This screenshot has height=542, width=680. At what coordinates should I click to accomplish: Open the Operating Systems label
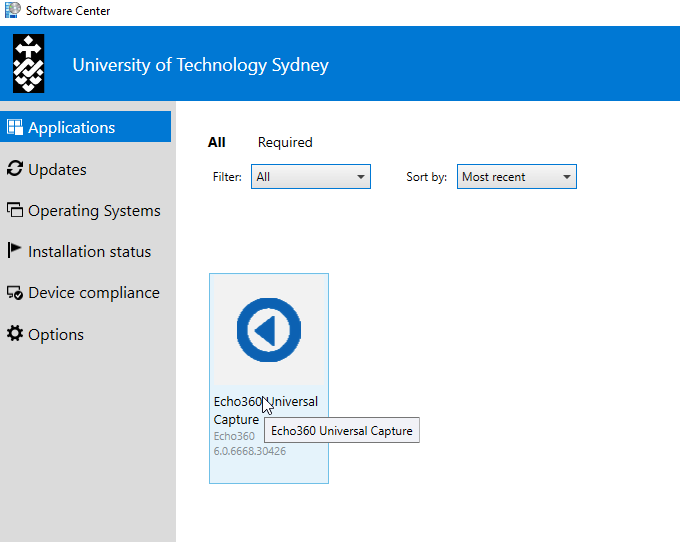(x=94, y=211)
